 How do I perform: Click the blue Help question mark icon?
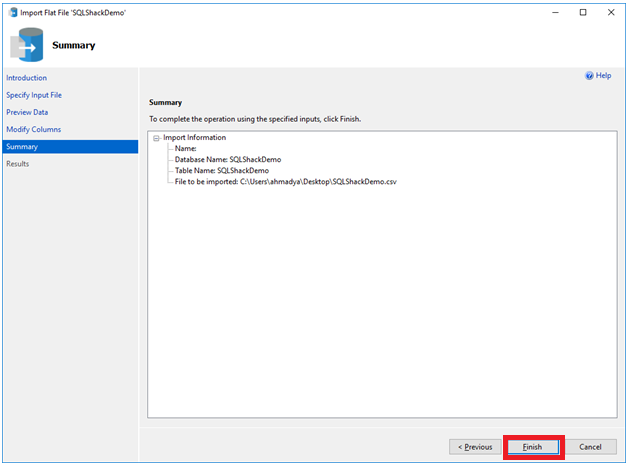tap(589, 76)
